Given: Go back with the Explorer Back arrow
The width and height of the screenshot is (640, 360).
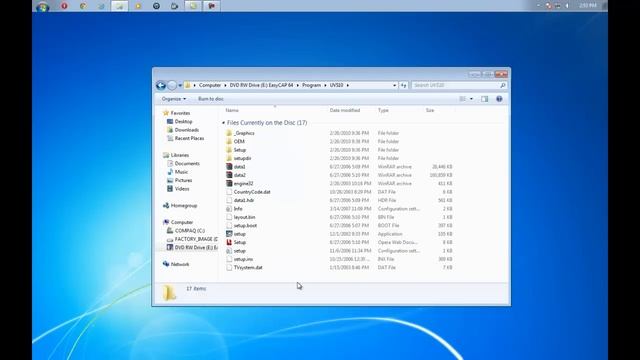Looking at the screenshot, I should 161,85.
